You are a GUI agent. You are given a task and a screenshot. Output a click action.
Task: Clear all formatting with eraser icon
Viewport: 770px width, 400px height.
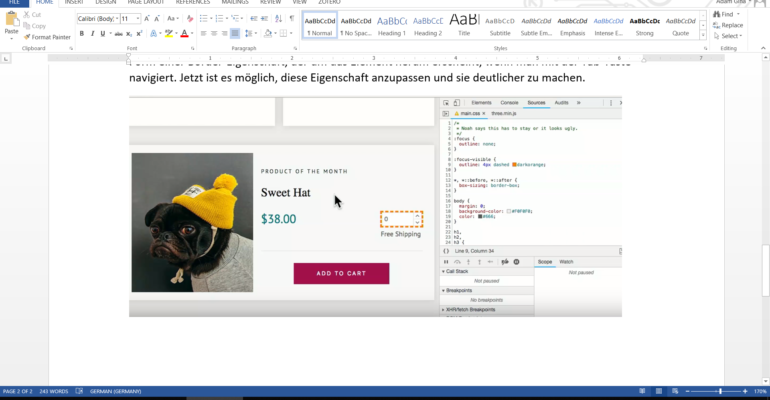click(x=190, y=19)
